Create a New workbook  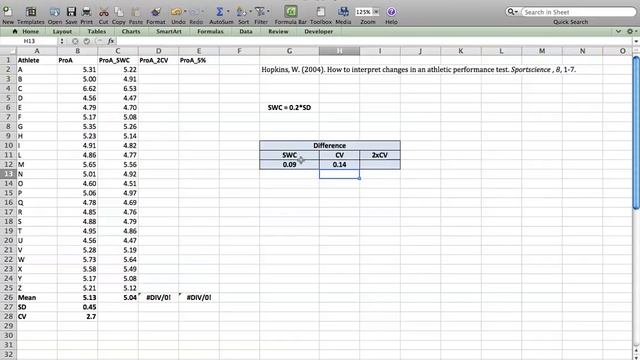7,12
